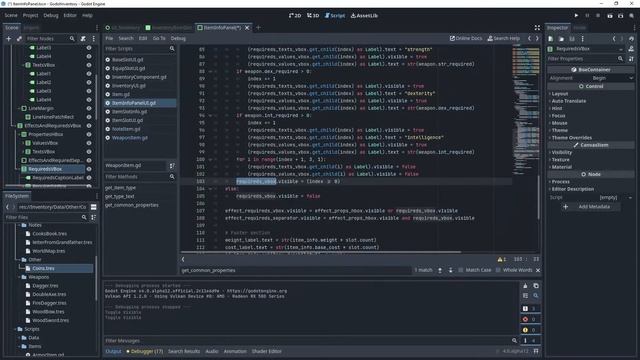Open the Search Results bottom tab

click(x=184, y=351)
